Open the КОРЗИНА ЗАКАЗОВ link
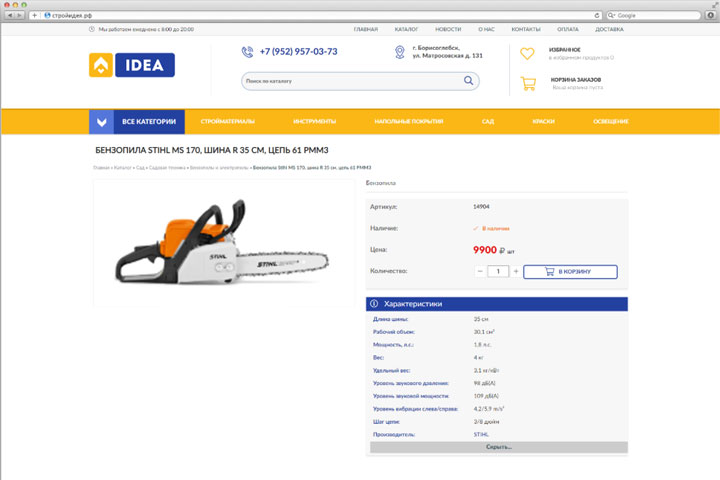Image resolution: width=720 pixels, height=480 pixels. click(x=576, y=79)
